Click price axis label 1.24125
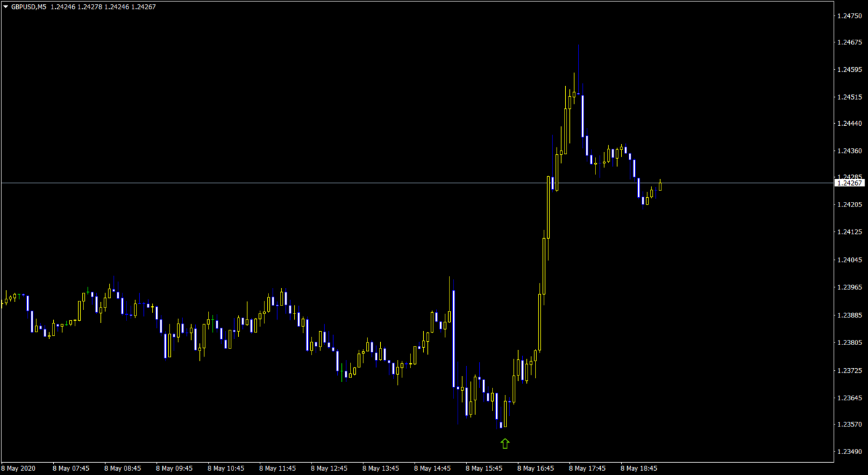The width and height of the screenshot is (868, 475). [x=848, y=232]
